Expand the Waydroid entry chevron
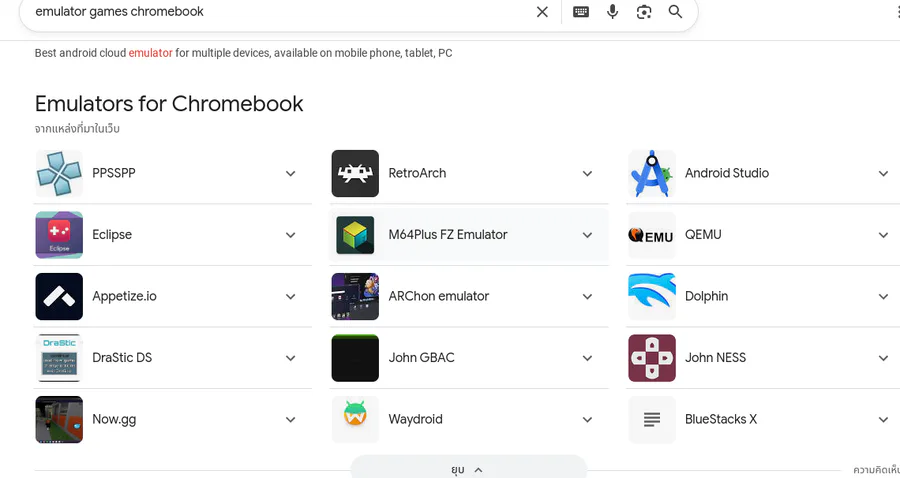Image resolution: width=900 pixels, height=478 pixels. click(x=587, y=419)
